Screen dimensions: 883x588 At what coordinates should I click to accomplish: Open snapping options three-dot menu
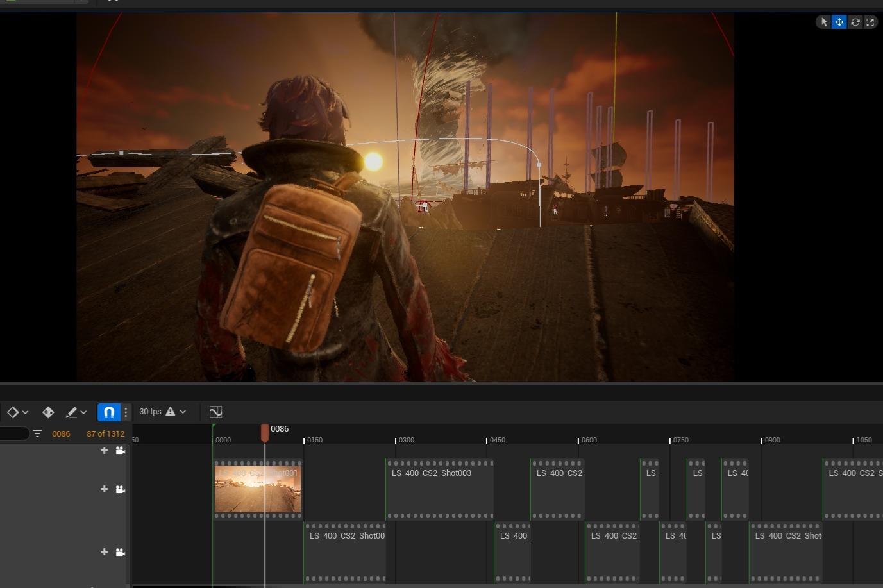click(x=126, y=412)
